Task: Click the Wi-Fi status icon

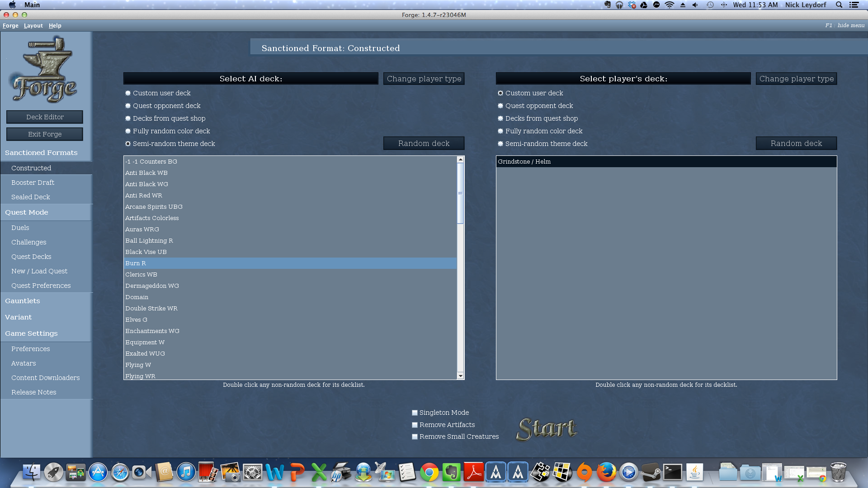Action: tap(670, 5)
